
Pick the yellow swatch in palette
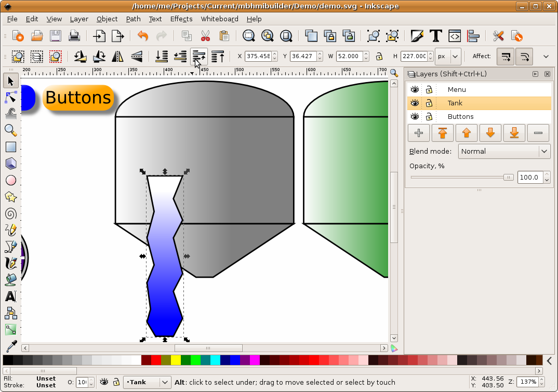tap(176, 360)
